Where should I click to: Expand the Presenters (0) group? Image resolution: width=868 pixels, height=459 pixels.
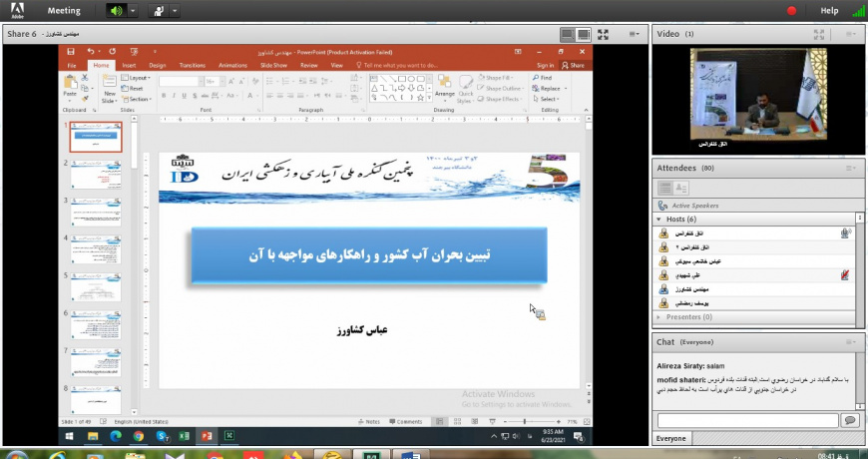coord(658,317)
